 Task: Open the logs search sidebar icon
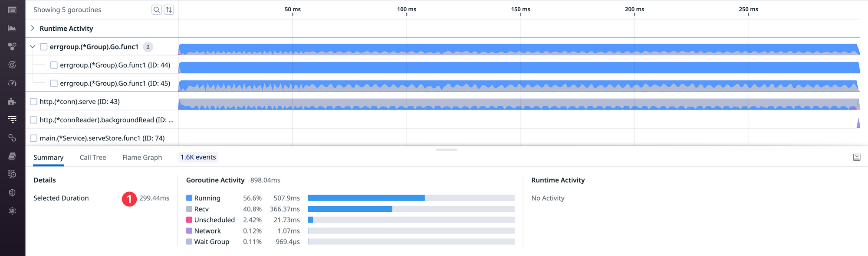coord(12,174)
